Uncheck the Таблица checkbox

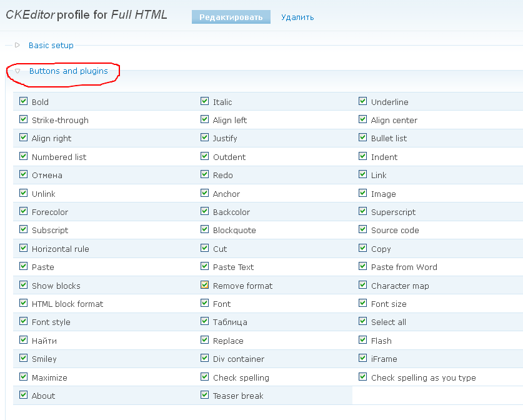click(204, 321)
